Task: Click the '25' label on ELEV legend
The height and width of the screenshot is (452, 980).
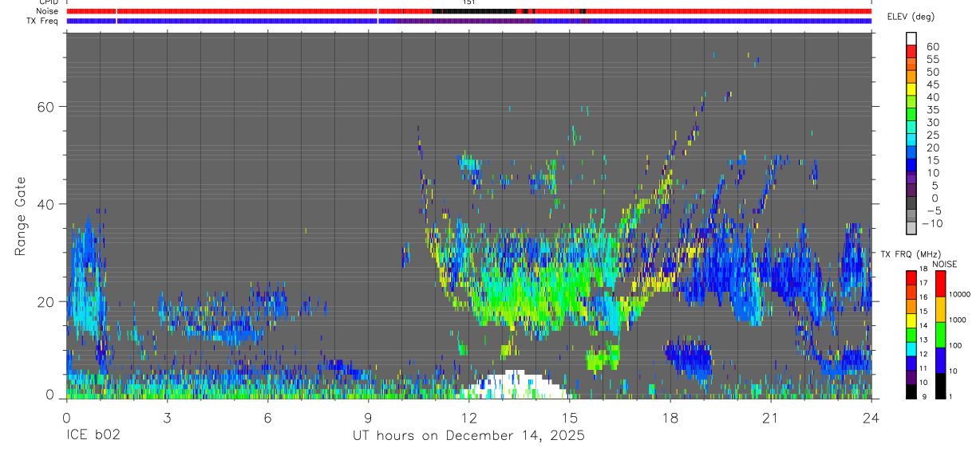Action: [932, 136]
